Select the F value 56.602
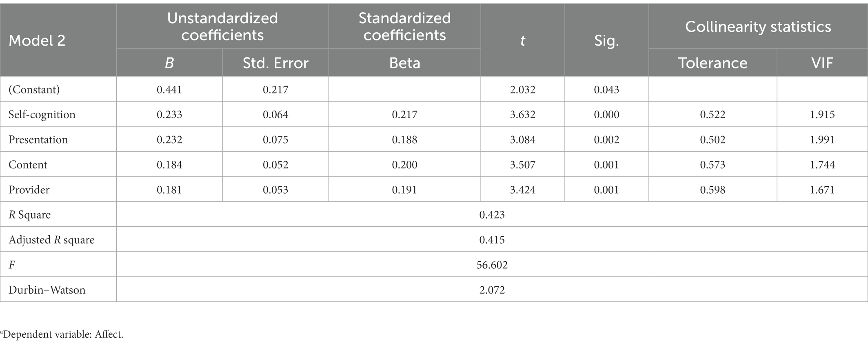This screenshot has height=345, width=868. [x=492, y=265]
